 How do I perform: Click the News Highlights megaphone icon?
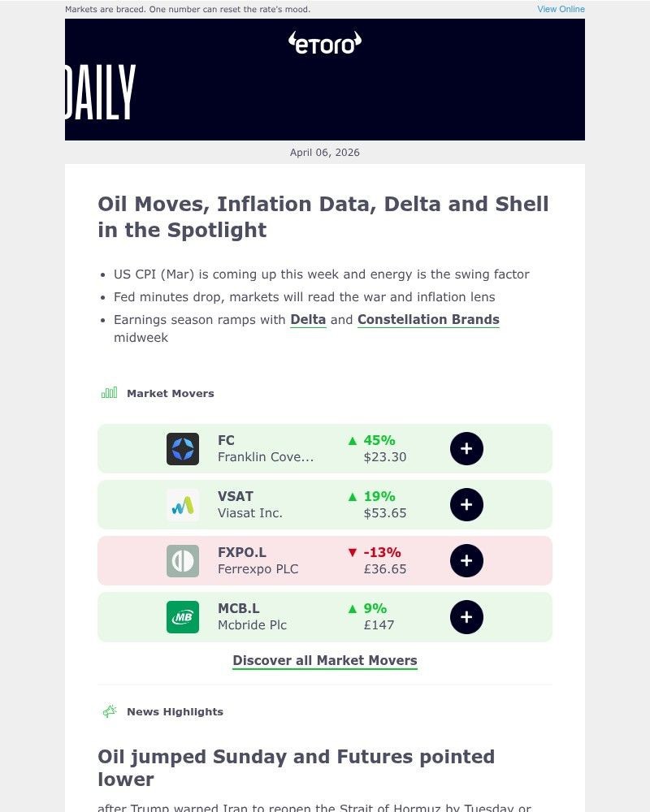108,711
